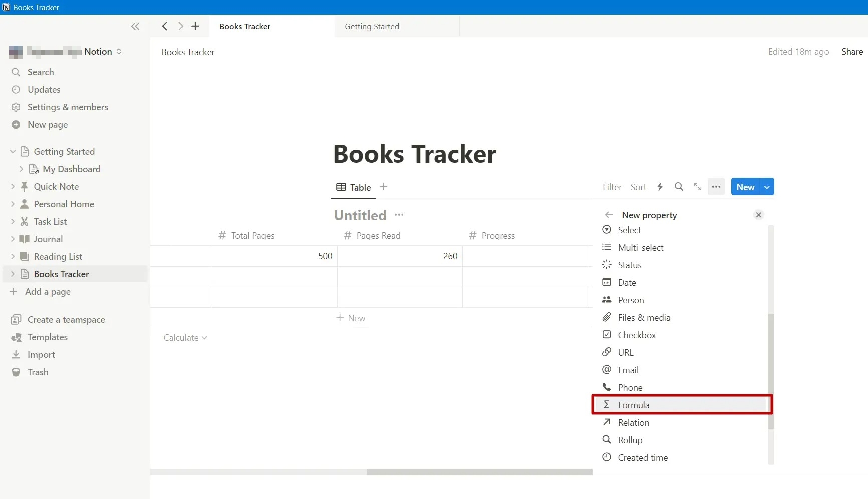Open the Updates panel
The image size is (868, 499).
[43, 89]
